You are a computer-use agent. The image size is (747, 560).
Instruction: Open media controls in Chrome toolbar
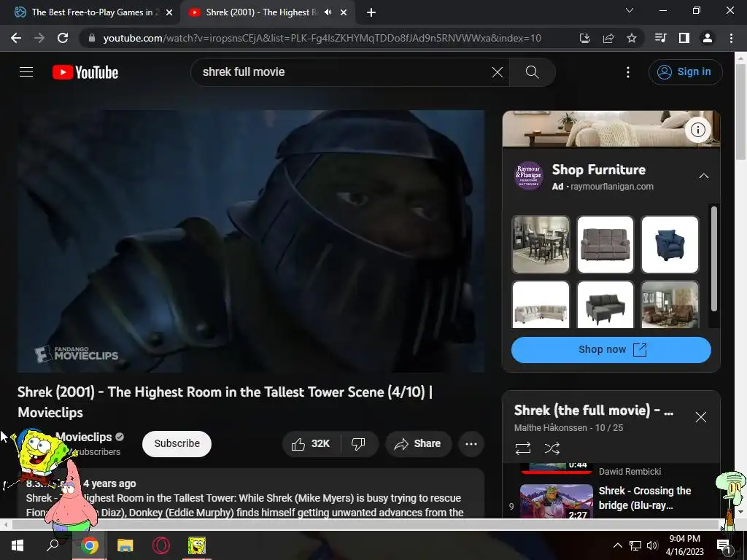[x=660, y=38]
